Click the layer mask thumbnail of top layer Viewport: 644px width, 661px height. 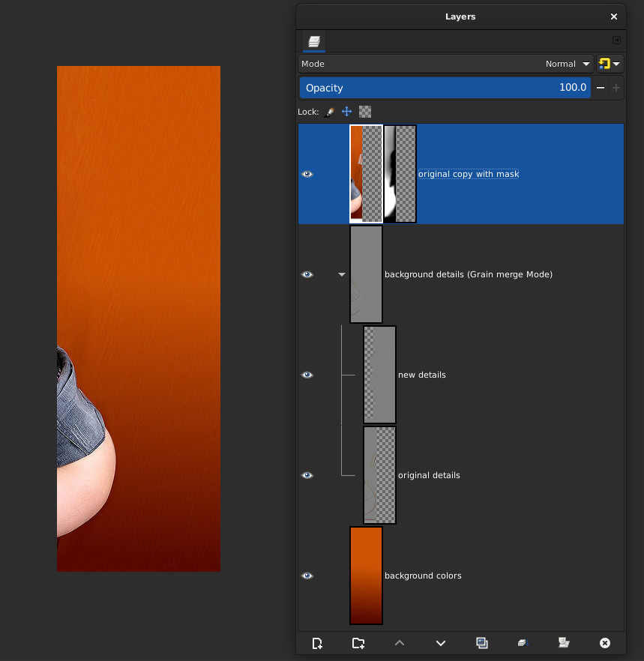[400, 174]
